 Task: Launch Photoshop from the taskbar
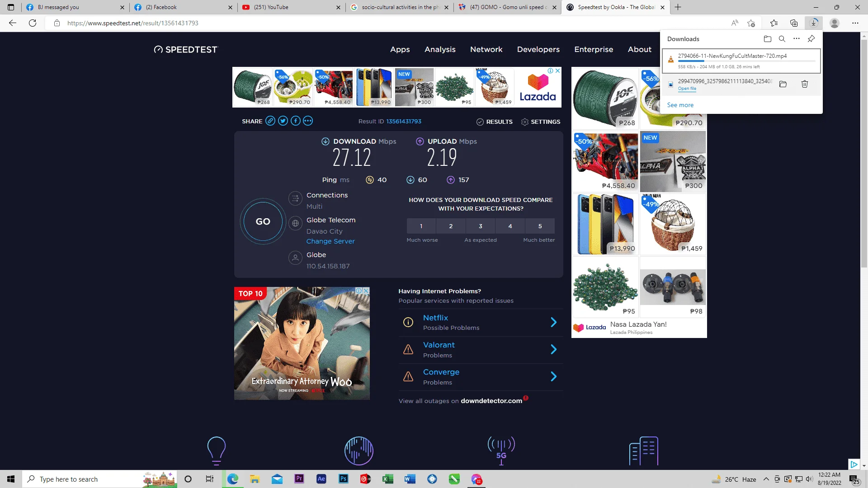pos(343,479)
